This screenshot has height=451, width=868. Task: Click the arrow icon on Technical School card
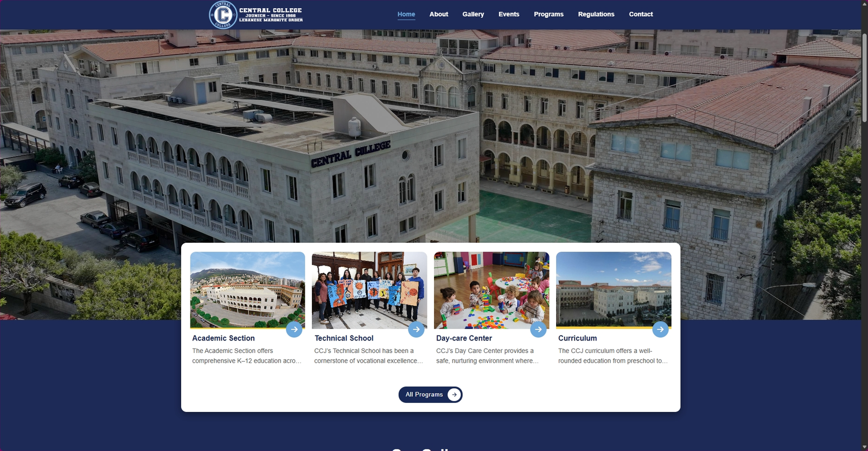point(416,329)
